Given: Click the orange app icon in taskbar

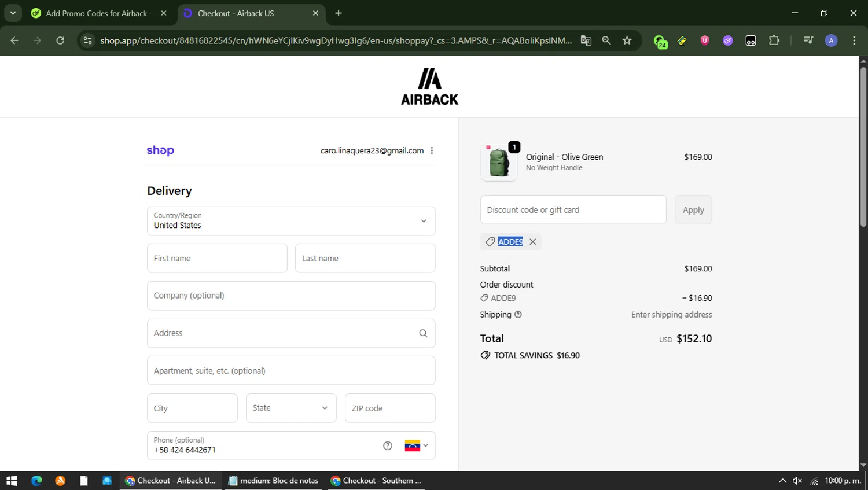Looking at the screenshot, I should (x=60, y=481).
